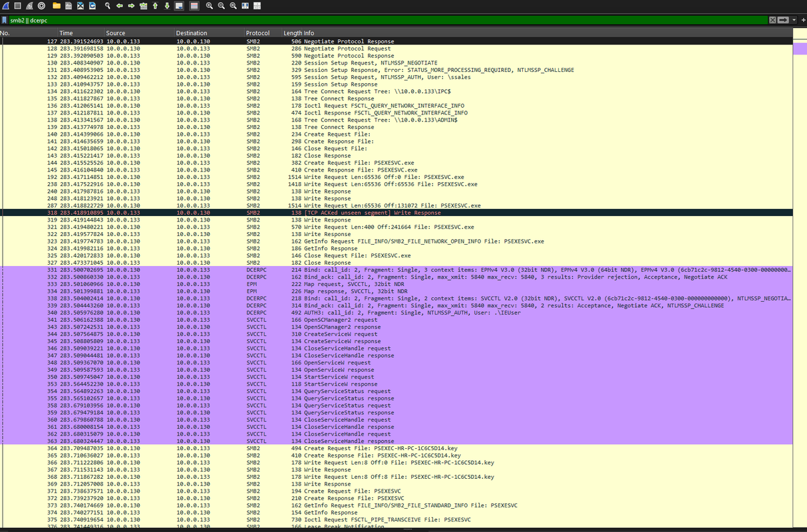
Task: Select packet 354 QueryServiceStatus request
Action: (x=397, y=391)
